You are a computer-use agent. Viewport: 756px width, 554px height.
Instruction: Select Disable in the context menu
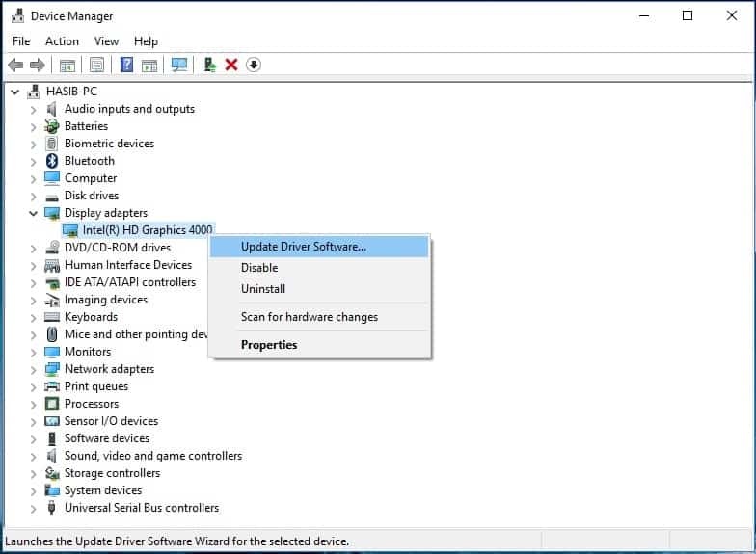point(259,268)
